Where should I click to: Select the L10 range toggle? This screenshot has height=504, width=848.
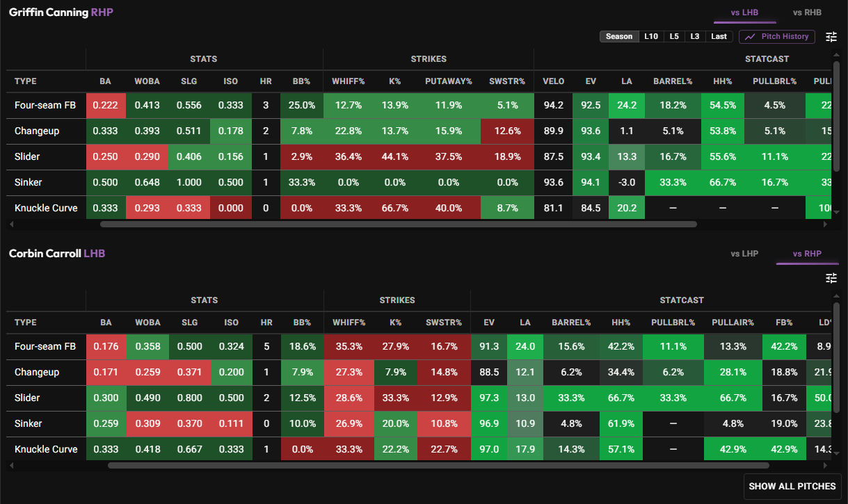pos(651,36)
